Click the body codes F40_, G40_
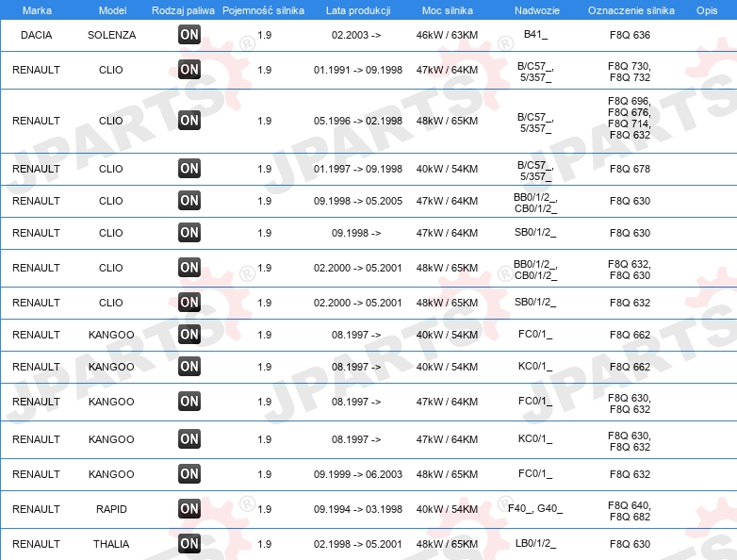737x560 pixels. coord(535,508)
